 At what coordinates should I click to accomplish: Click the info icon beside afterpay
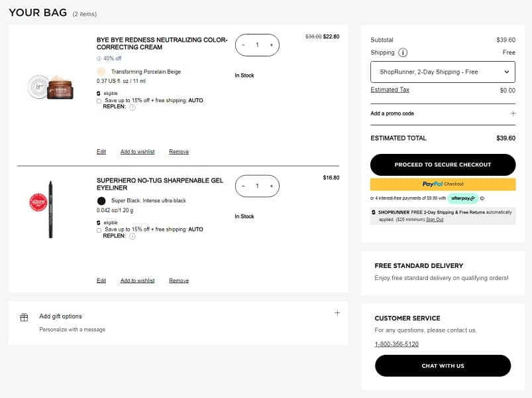click(482, 198)
